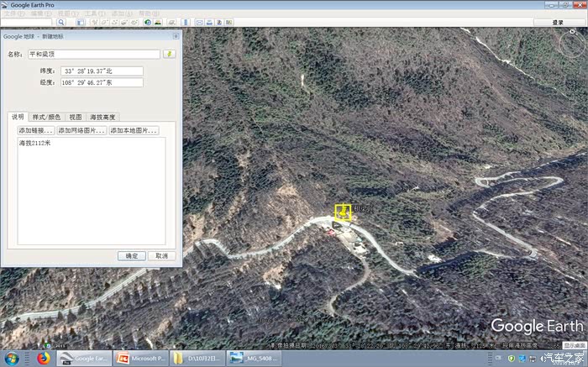588x367 pixels.
Task: Select the Add Image Overlay icon
Action: tap(124, 22)
